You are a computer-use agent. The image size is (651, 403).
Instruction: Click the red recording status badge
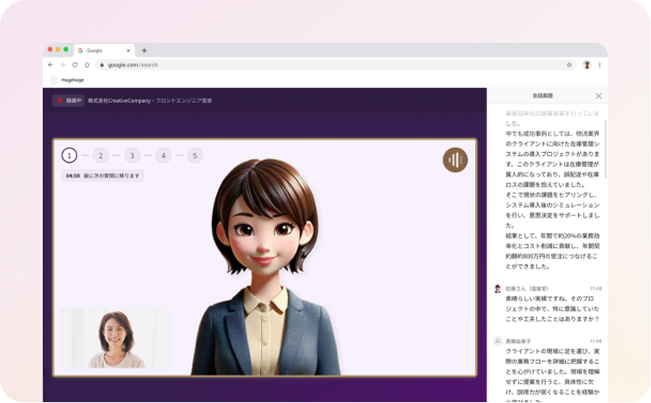[68, 101]
